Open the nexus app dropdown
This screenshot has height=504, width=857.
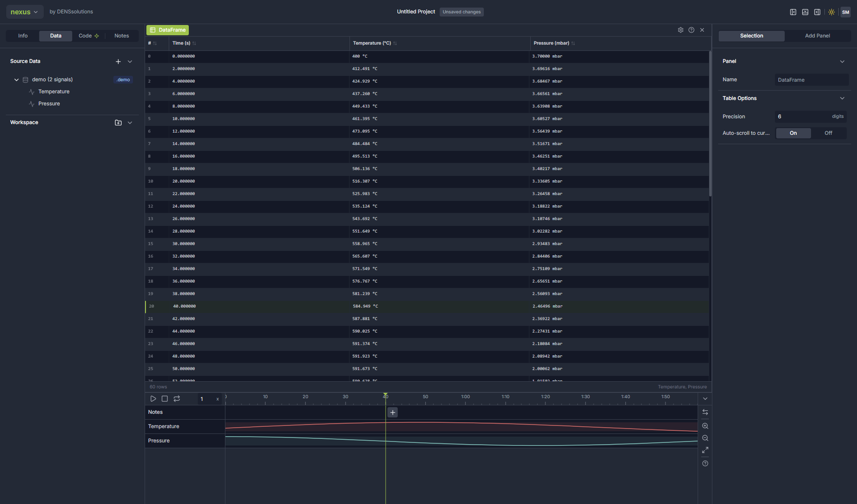(x=25, y=12)
